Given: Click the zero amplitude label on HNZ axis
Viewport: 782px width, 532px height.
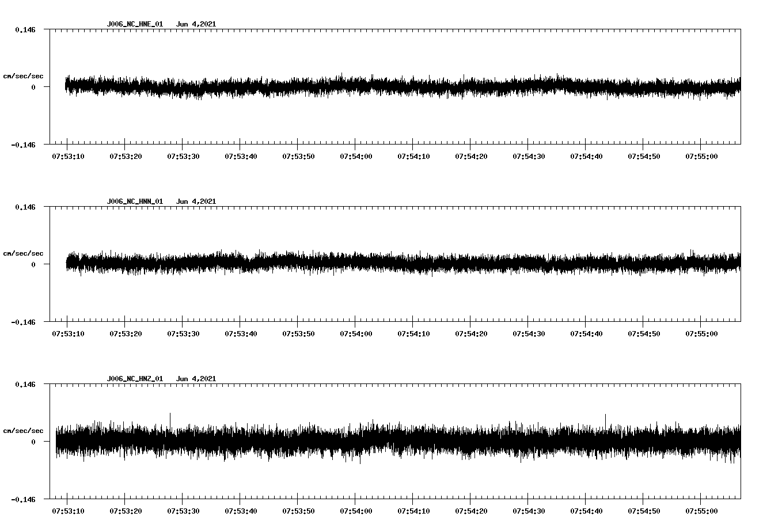Looking at the screenshot, I should pyautogui.click(x=33, y=442).
